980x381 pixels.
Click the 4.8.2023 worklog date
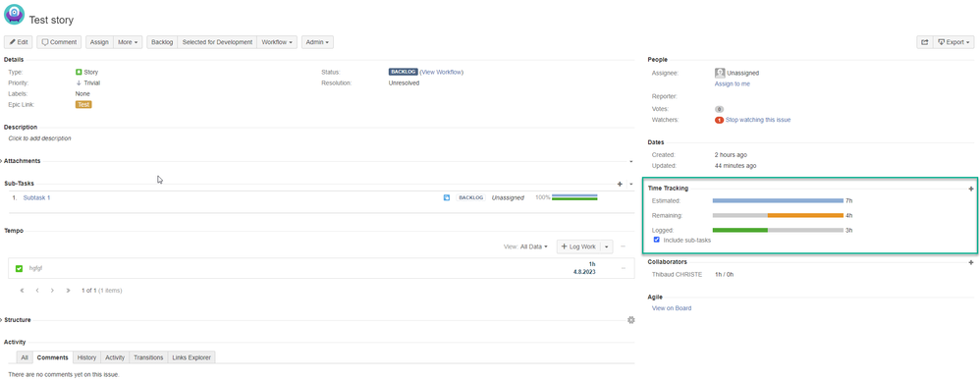pyautogui.click(x=584, y=272)
